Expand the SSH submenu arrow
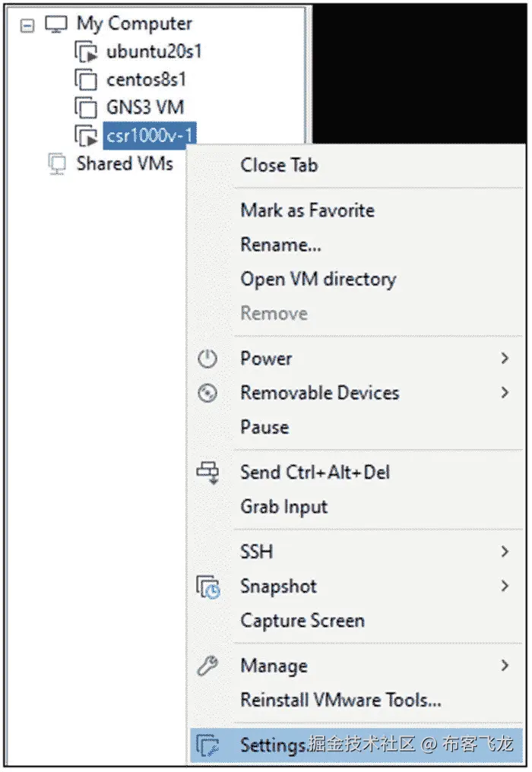 (505, 552)
